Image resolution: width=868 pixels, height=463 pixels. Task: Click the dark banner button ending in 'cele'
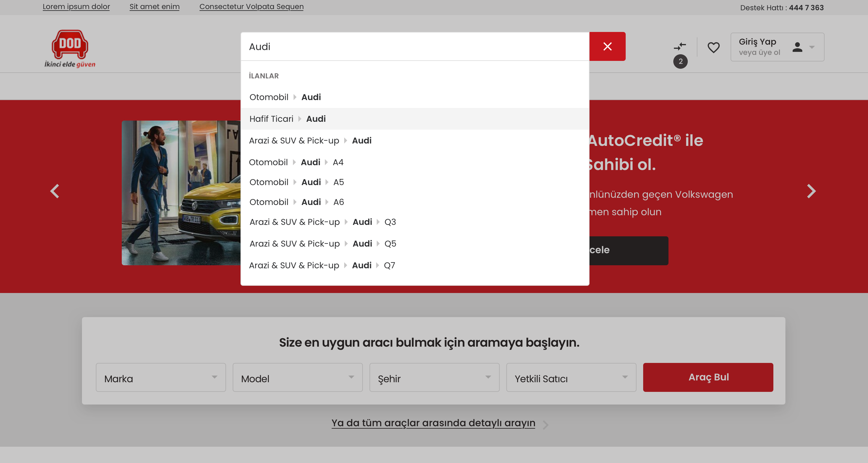629,250
